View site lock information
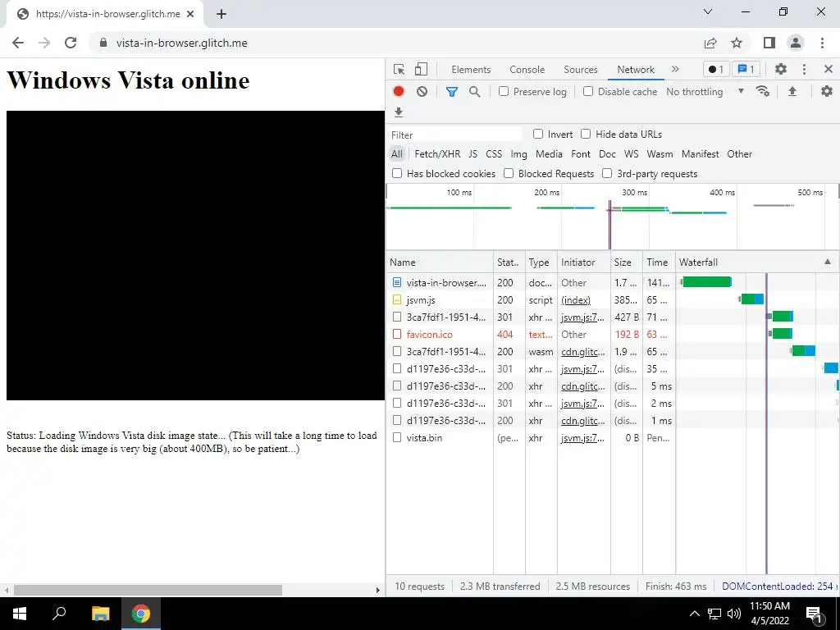The width and height of the screenshot is (840, 630). (x=104, y=43)
